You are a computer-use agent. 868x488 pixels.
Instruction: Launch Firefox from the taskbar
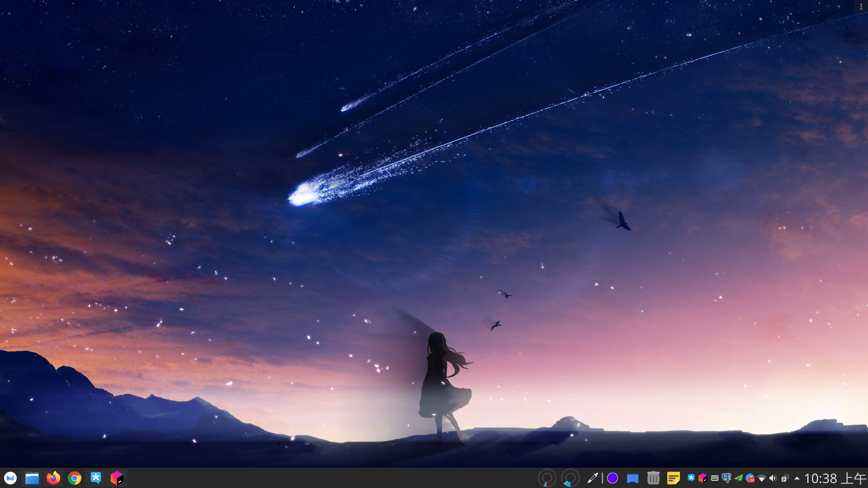click(53, 478)
